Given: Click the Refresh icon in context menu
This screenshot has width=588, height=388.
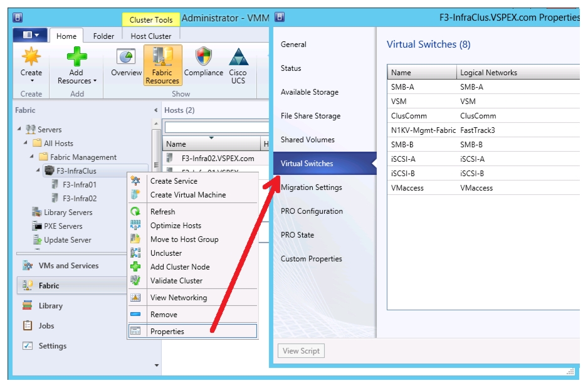Looking at the screenshot, I should 135,211.
